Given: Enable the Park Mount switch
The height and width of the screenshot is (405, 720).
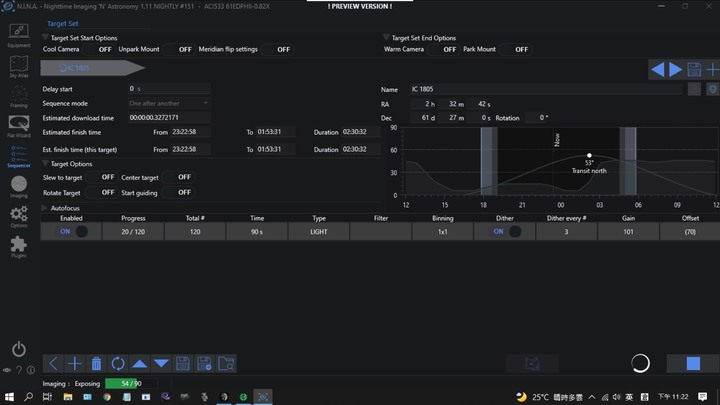Looking at the screenshot, I should pyautogui.click(x=521, y=49).
